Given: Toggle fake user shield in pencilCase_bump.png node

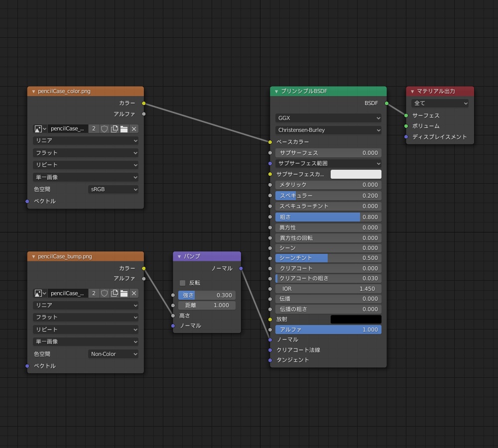Looking at the screenshot, I should (104, 293).
